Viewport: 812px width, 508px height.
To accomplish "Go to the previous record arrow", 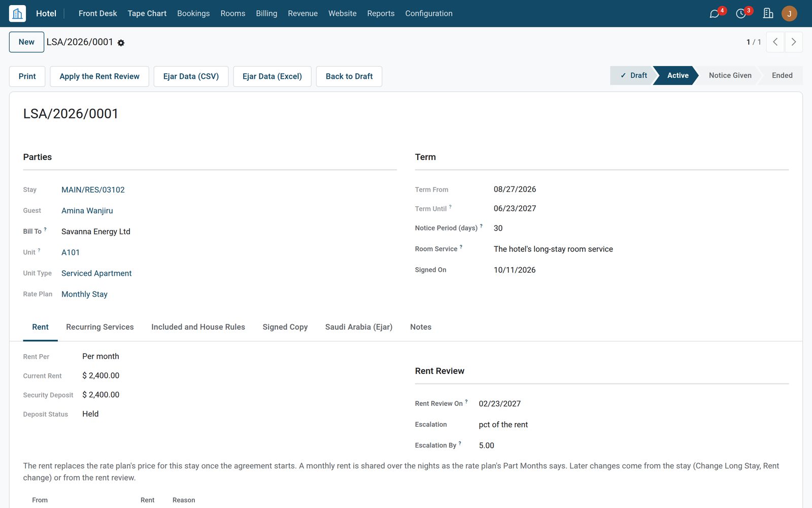I will click(775, 42).
